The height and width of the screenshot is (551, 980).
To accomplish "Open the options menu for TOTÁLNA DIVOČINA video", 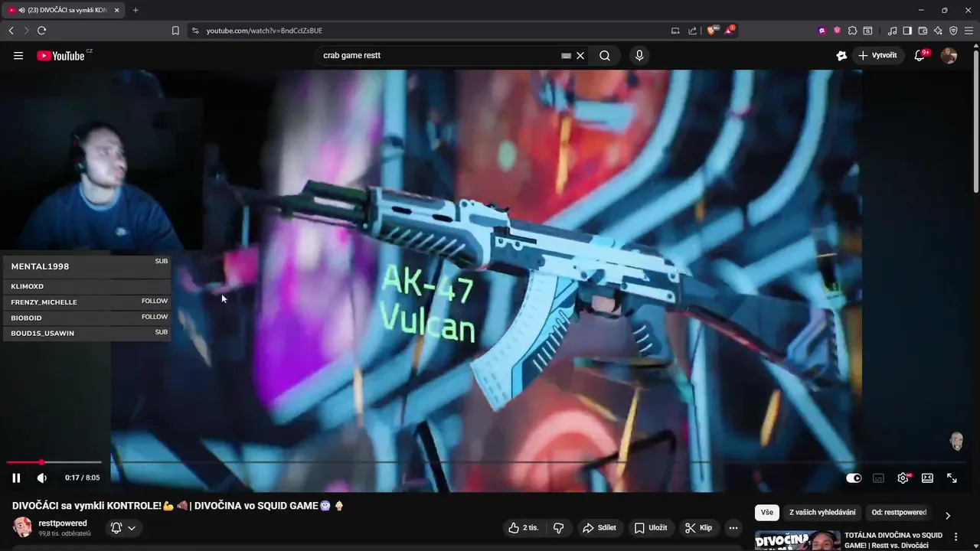I will (955, 537).
